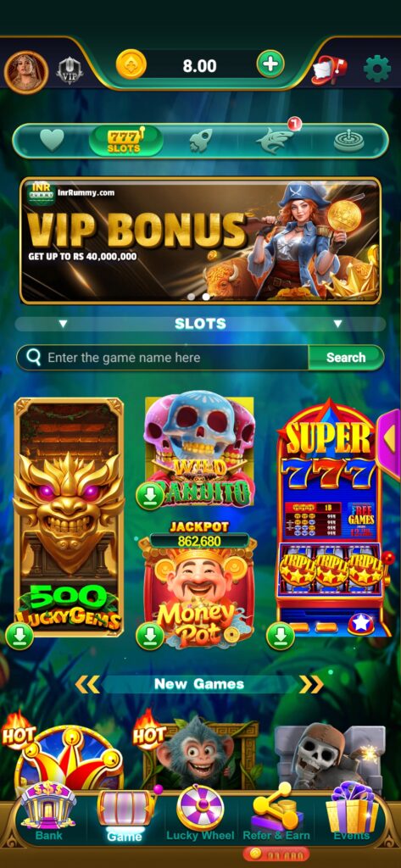Select the heart favorites category
The image size is (401, 868).
[x=52, y=141]
